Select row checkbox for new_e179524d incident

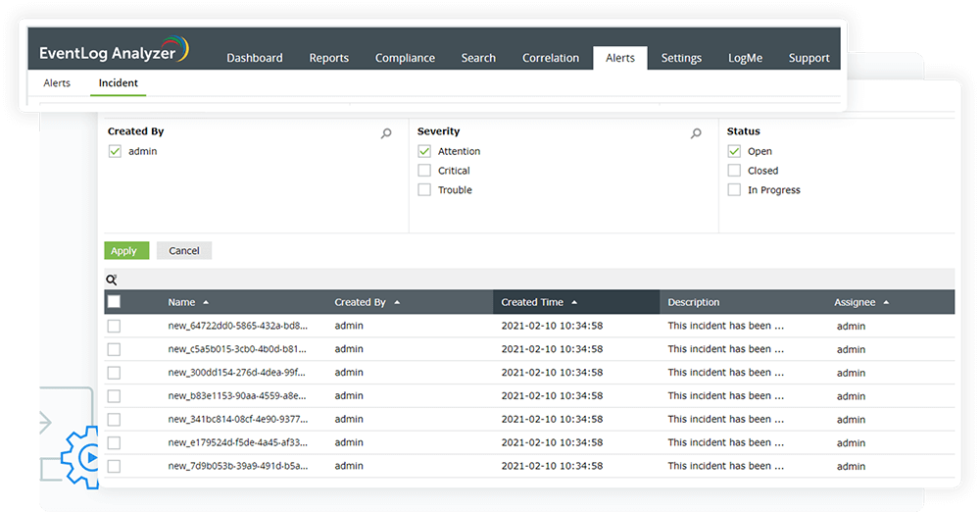click(114, 443)
